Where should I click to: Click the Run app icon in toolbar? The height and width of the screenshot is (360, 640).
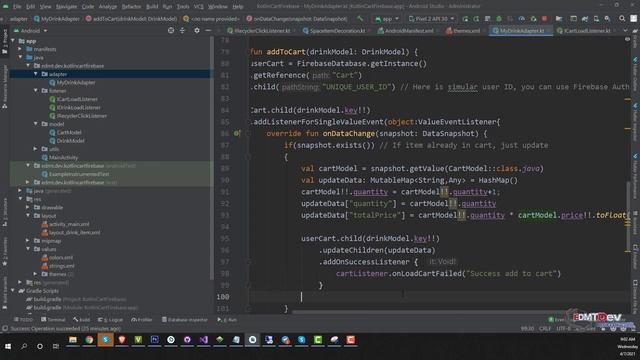coord(465,19)
